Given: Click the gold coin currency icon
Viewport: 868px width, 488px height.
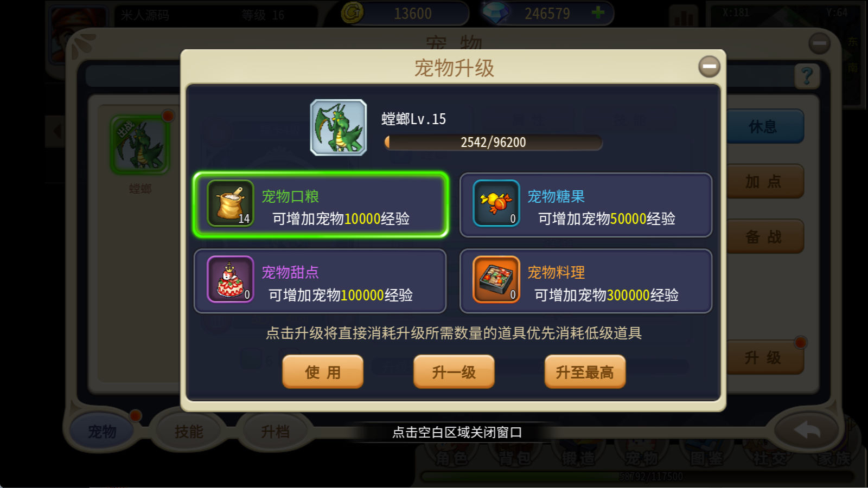Looking at the screenshot, I should 352,12.
